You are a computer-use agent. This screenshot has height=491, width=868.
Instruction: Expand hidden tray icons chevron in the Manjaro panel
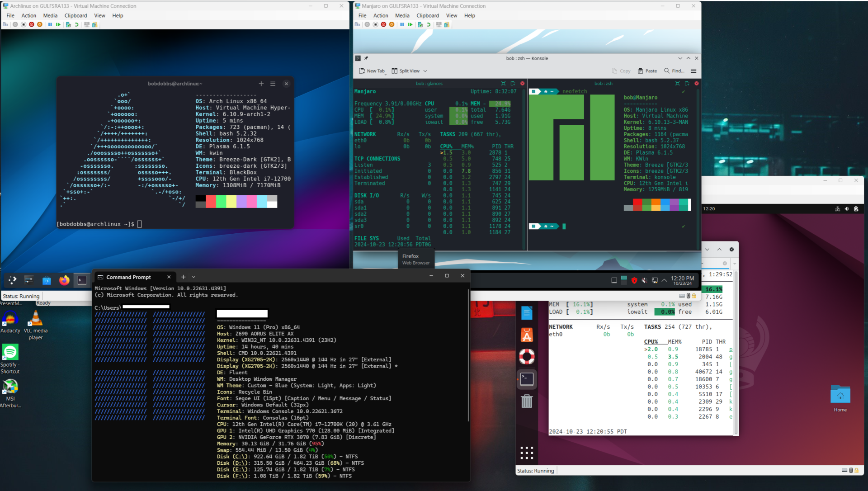664,280
